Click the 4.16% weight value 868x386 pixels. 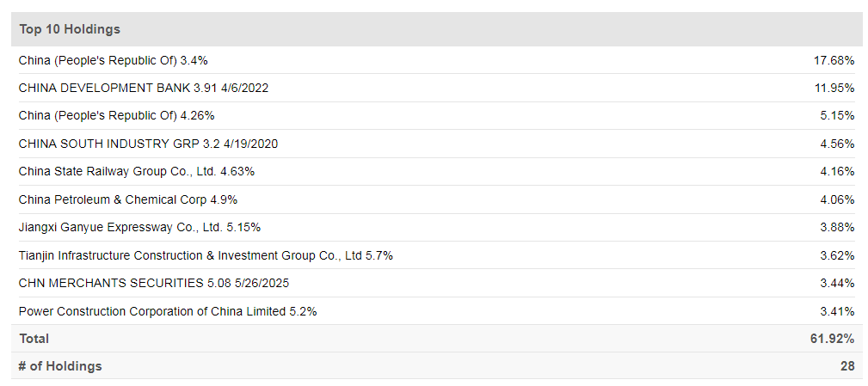point(837,171)
